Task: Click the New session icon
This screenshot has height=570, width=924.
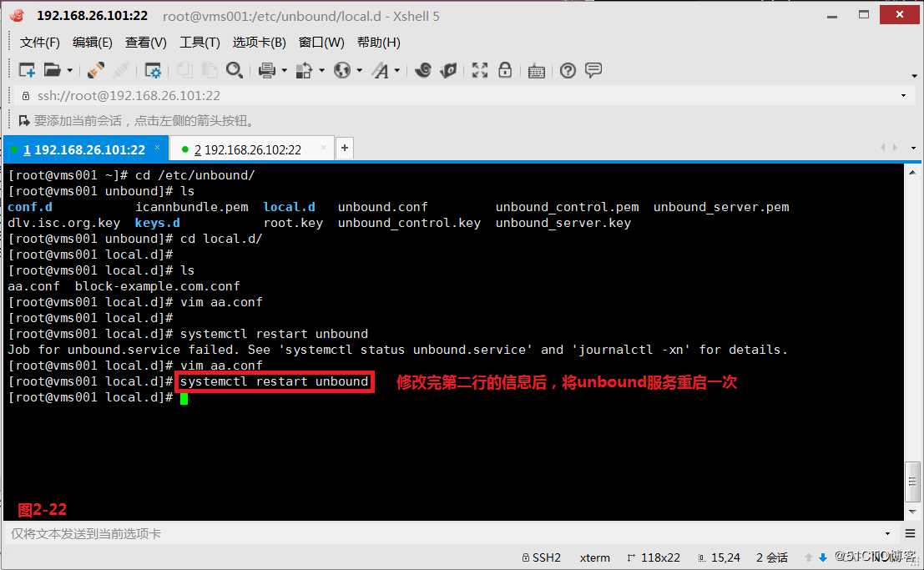Action: [27, 71]
